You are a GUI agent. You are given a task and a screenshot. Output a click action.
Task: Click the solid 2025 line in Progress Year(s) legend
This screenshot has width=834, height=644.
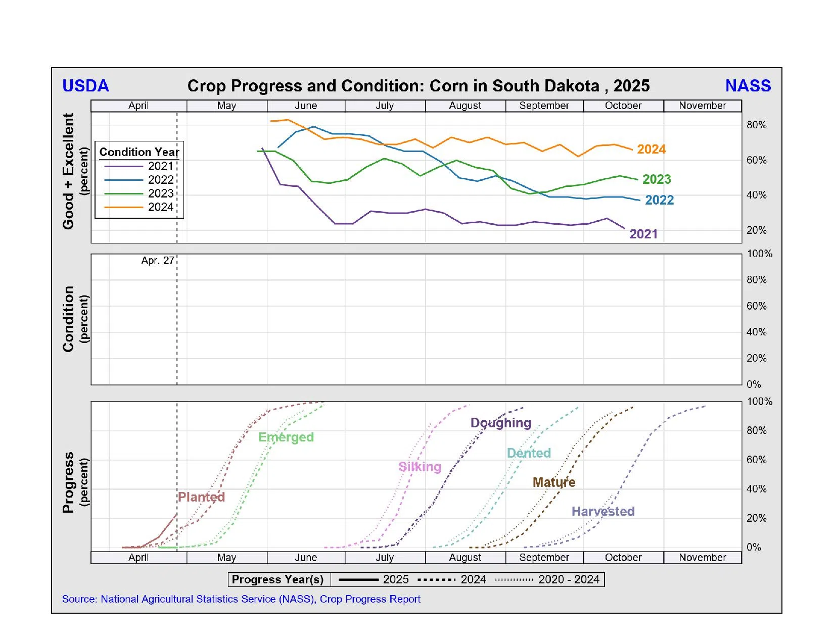pos(359,580)
